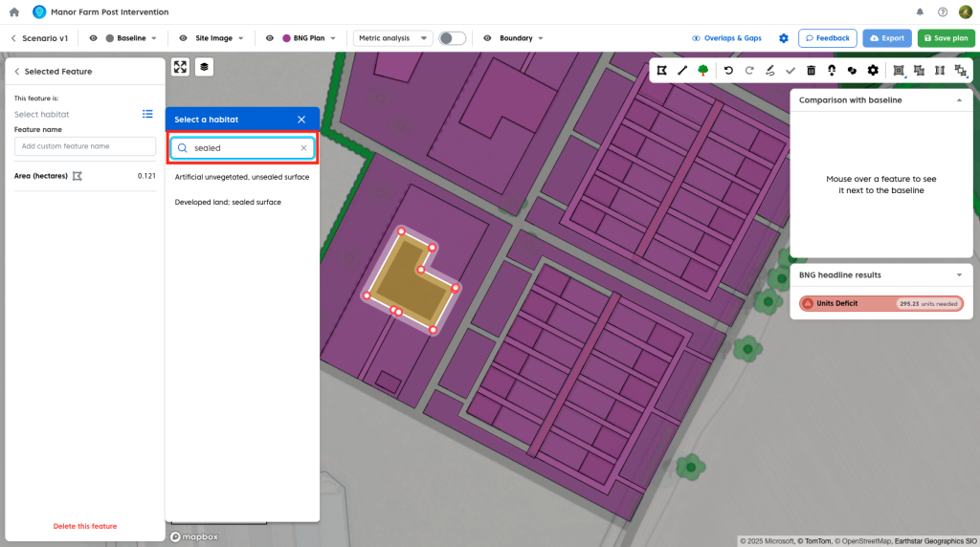
Task: Open the map layers stack icon
Action: point(205,67)
